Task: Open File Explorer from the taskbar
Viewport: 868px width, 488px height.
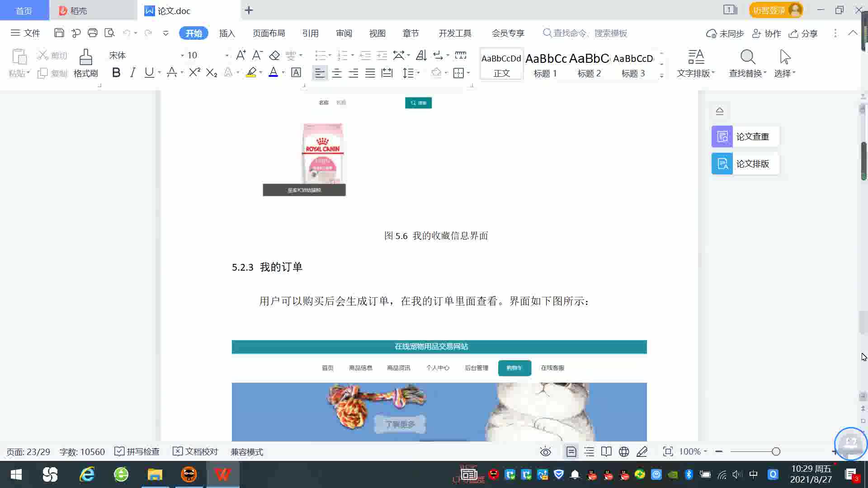Action: pyautogui.click(x=155, y=474)
